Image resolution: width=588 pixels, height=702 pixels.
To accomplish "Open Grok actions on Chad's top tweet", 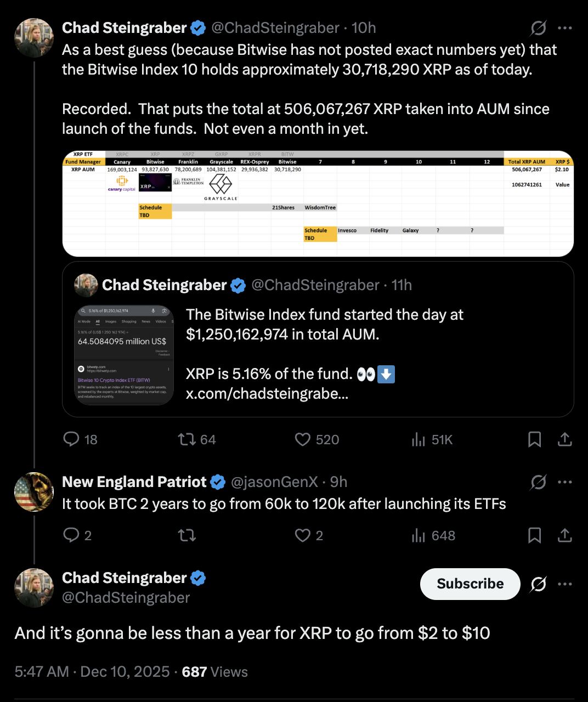I will pos(538,27).
